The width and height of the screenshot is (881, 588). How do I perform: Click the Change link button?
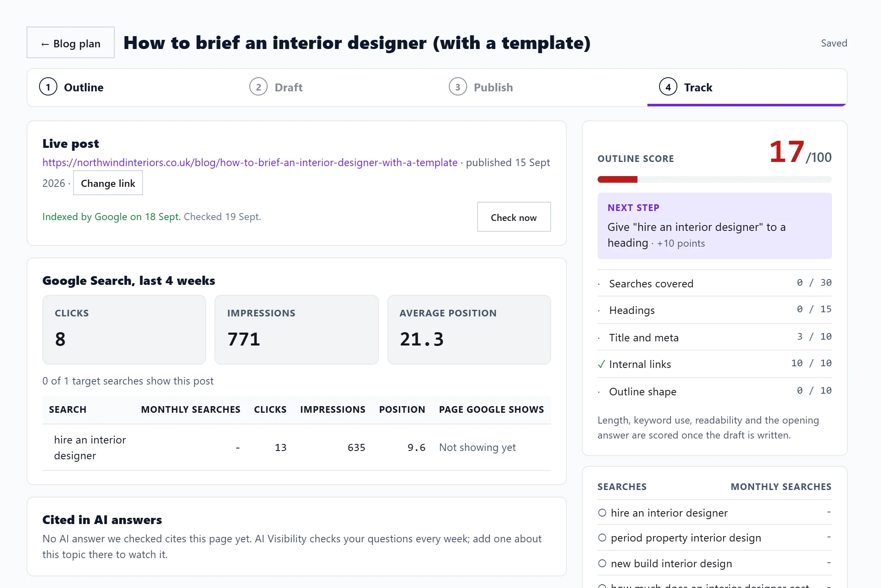[108, 183]
